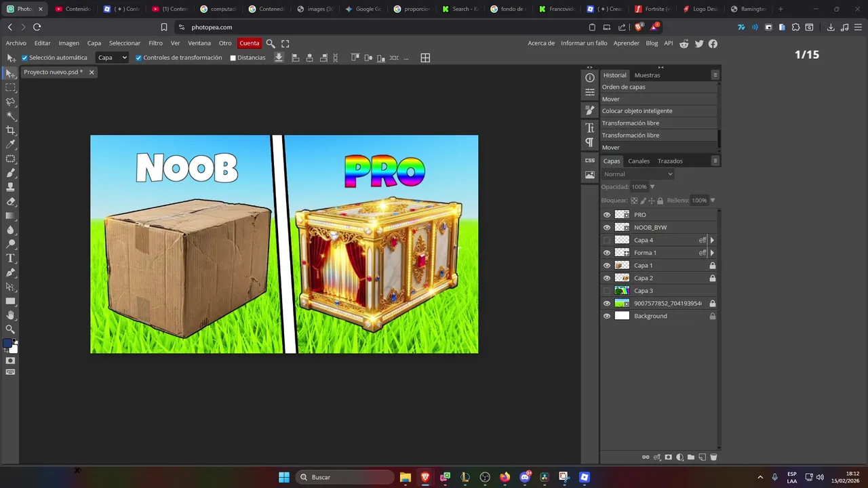868x488 pixels.
Task: Hide the NOOB_BYW layer
Action: click(607, 228)
